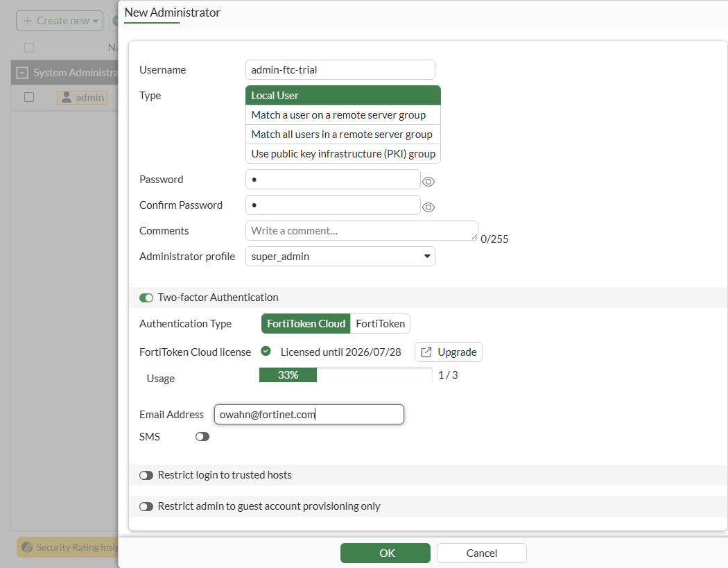The height and width of the screenshot is (568, 728).
Task: Reveal Confirm Password using its eye icon
Action: [x=428, y=207]
